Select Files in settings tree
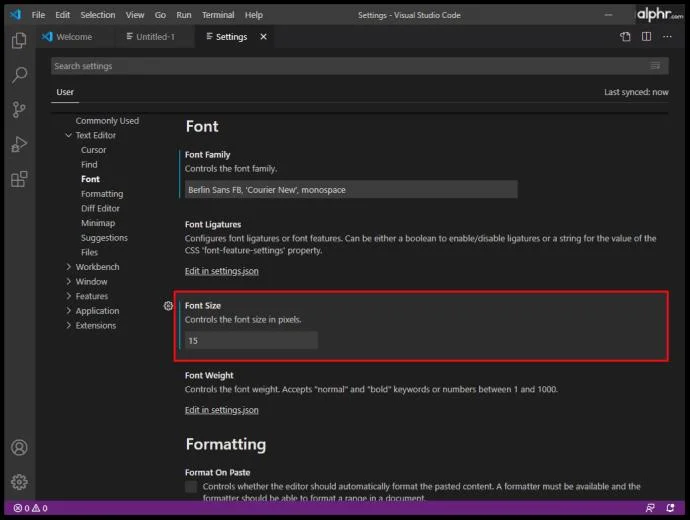The height and width of the screenshot is (520, 690). tap(89, 252)
